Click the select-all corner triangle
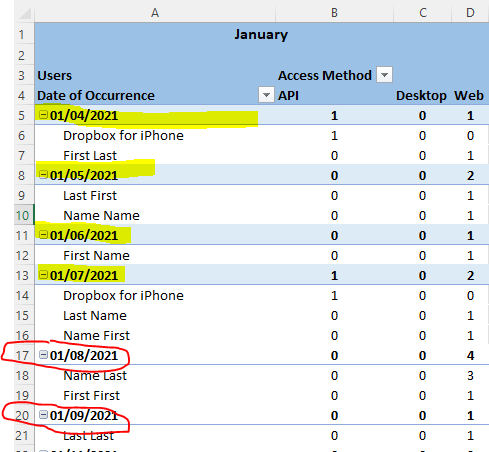The width and height of the screenshot is (489, 452). (x=24, y=13)
